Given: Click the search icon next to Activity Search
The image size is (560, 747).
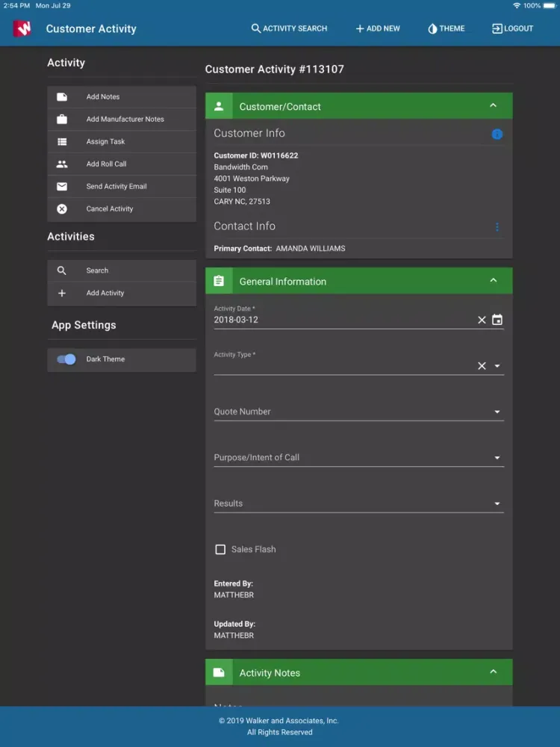Looking at the screenshot, I should [255, 28].
